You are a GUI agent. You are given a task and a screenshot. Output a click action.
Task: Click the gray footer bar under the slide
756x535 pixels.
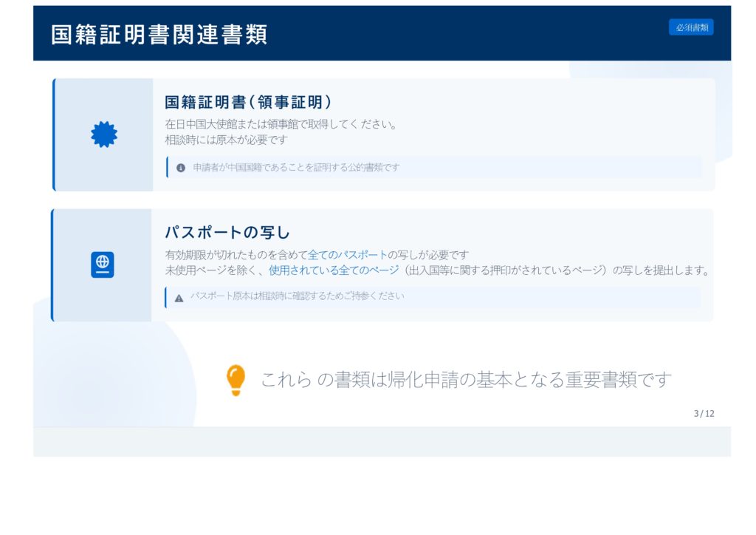pos(382,441)
